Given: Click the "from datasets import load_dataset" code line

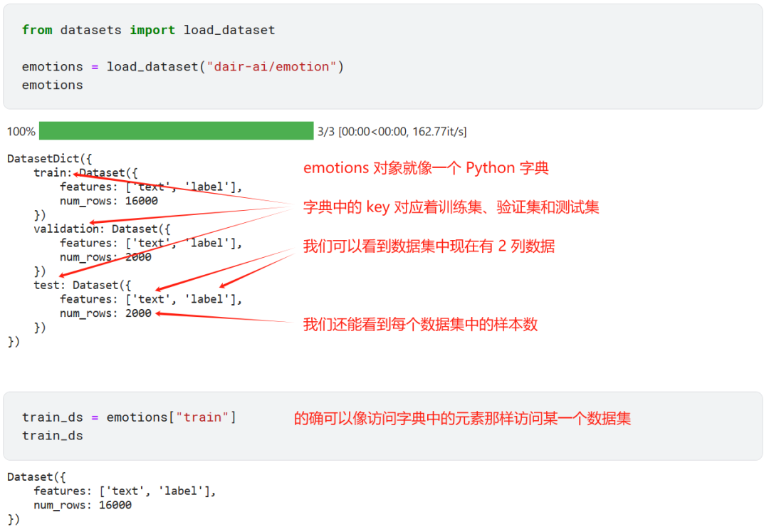Looking at the screenshot, I should [148, 30].
